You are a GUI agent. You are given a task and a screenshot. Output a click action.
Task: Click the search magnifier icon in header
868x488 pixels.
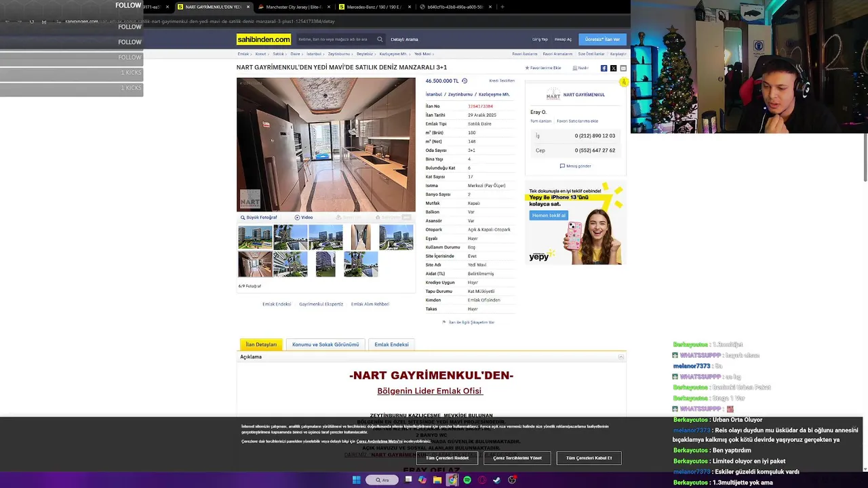coord(380,39)
